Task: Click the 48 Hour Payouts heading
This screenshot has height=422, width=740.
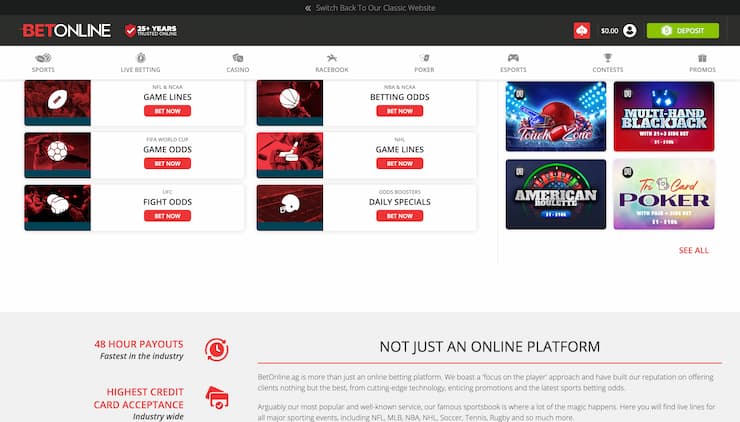Action: (139, 344)
